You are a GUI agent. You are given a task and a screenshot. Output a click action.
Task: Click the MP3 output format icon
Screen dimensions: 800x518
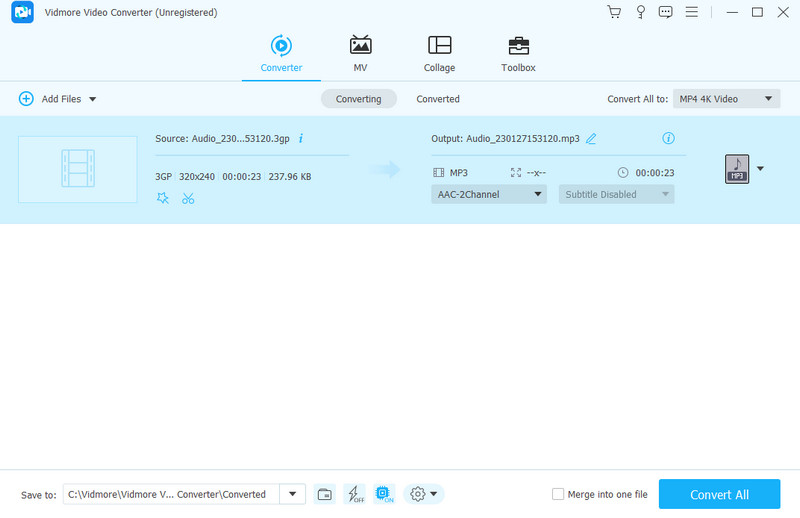737,168
